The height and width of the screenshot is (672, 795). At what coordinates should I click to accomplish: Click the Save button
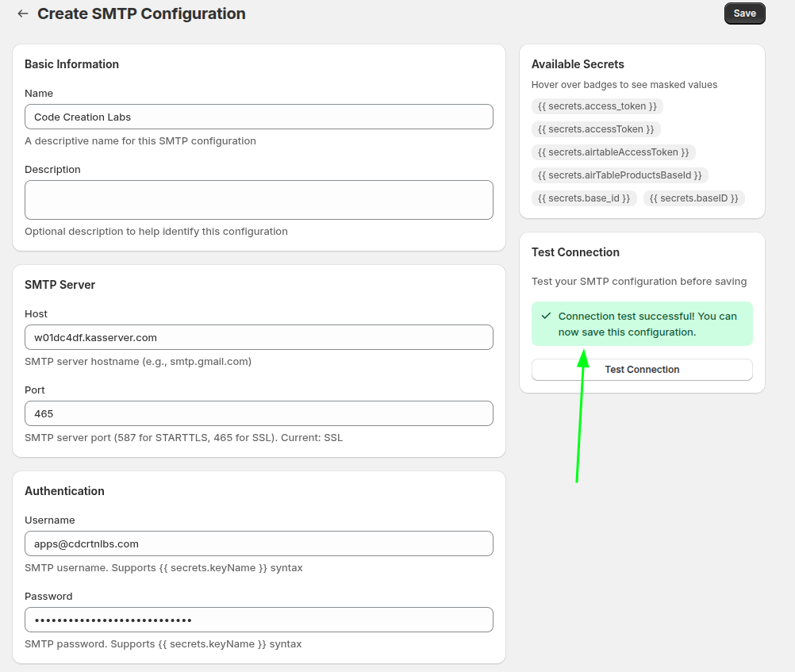point(744,13)
